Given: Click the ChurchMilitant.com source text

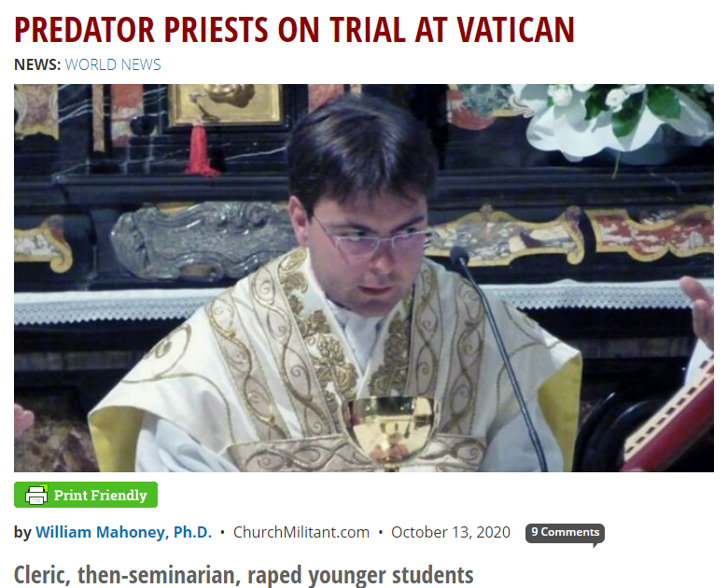Looking at the screenshot, I should pos(301,532).
